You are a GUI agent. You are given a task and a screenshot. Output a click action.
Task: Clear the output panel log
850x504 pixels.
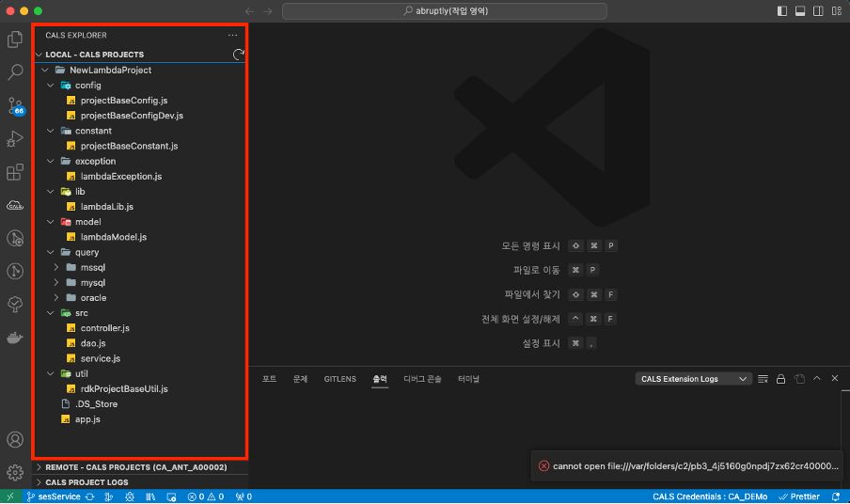(763, 379)
